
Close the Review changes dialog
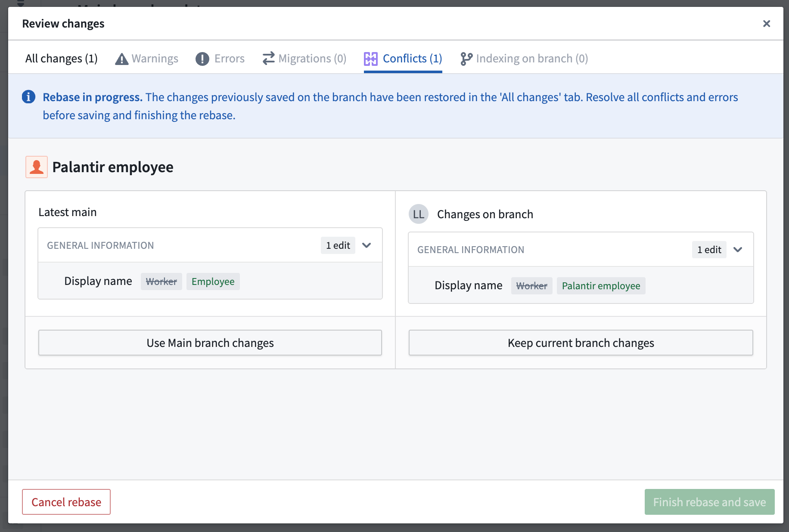tap(767, 24)
